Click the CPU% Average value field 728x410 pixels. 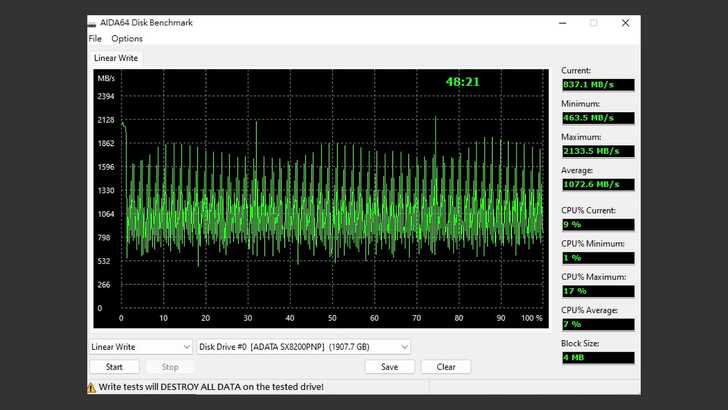[x=598, y=324]
